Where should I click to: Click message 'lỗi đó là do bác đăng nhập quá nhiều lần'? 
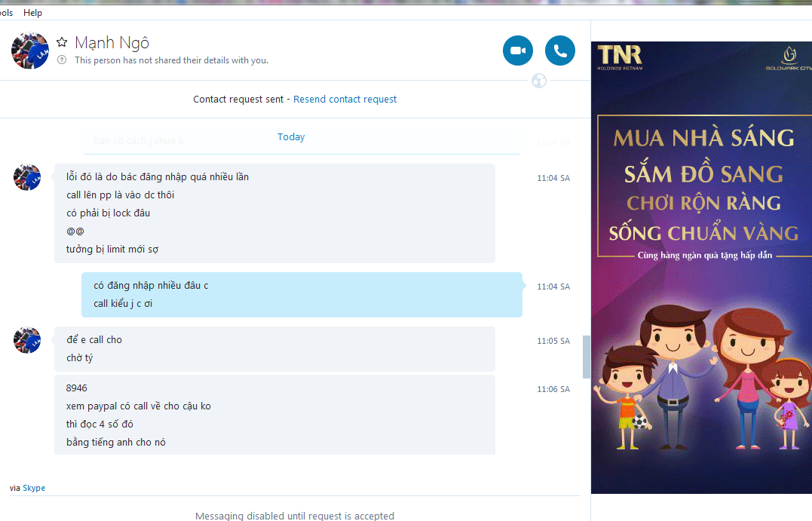pyautogui.click(x=158, y=177)
